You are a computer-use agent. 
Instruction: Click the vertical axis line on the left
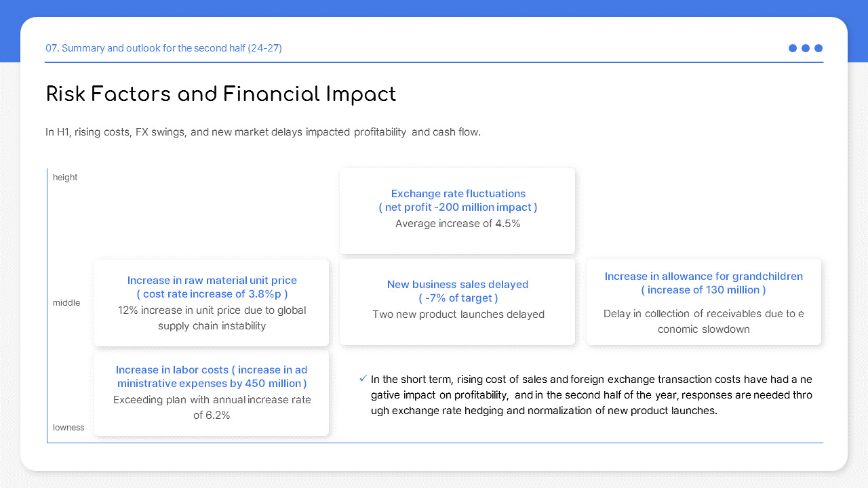(x=47, y=305)
